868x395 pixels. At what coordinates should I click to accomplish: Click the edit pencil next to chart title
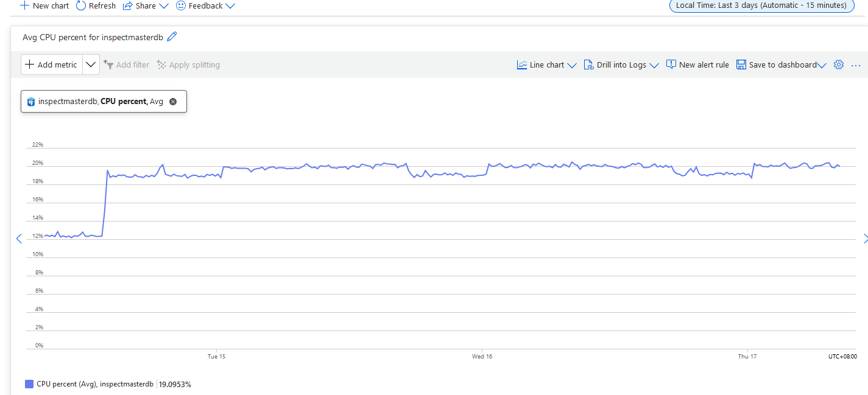pos(172,37)
